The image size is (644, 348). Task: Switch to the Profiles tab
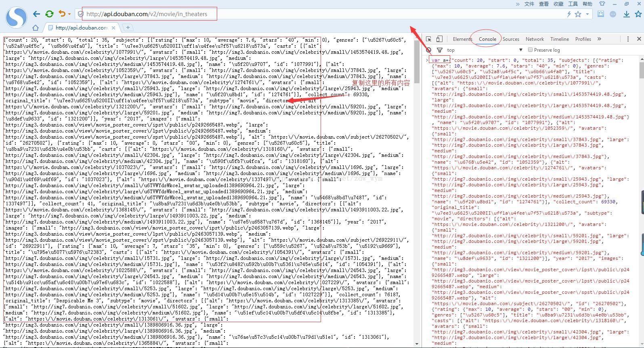(x=583, y=39)
